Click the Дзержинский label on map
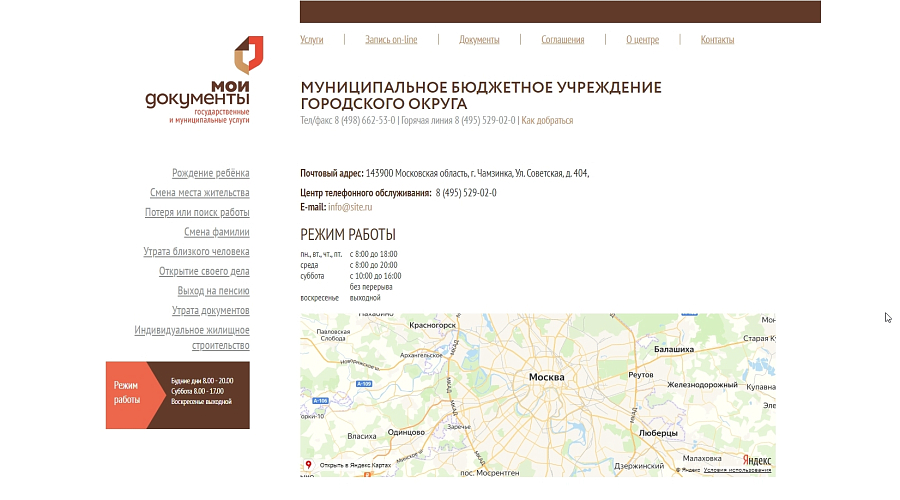900x500 pixels. (639, 466)
